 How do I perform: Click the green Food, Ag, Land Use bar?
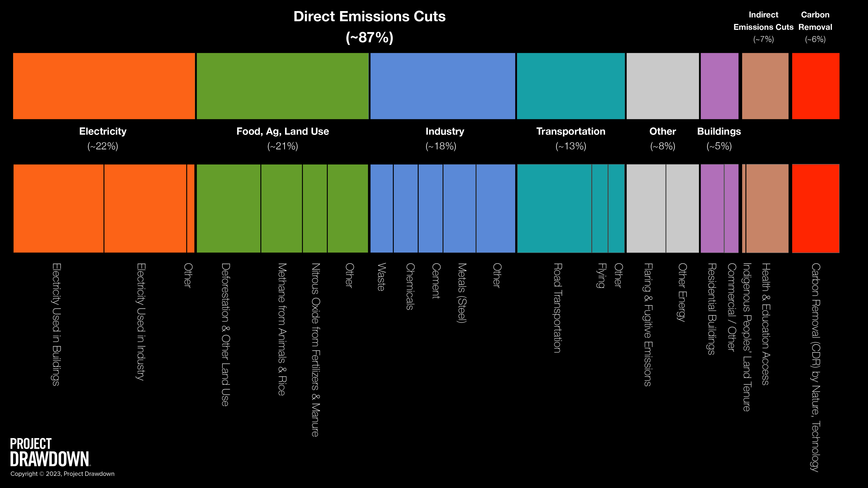[282, 86]
